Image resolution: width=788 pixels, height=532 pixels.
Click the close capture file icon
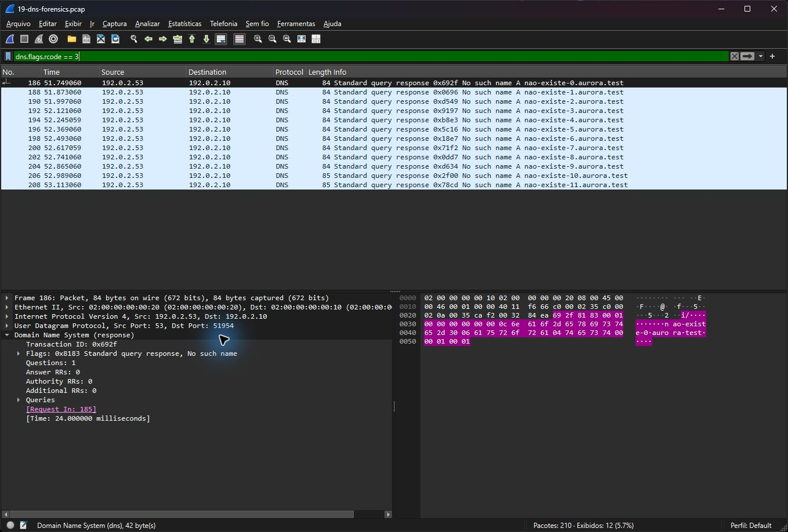pyautogui.click(x=101, y=39)
